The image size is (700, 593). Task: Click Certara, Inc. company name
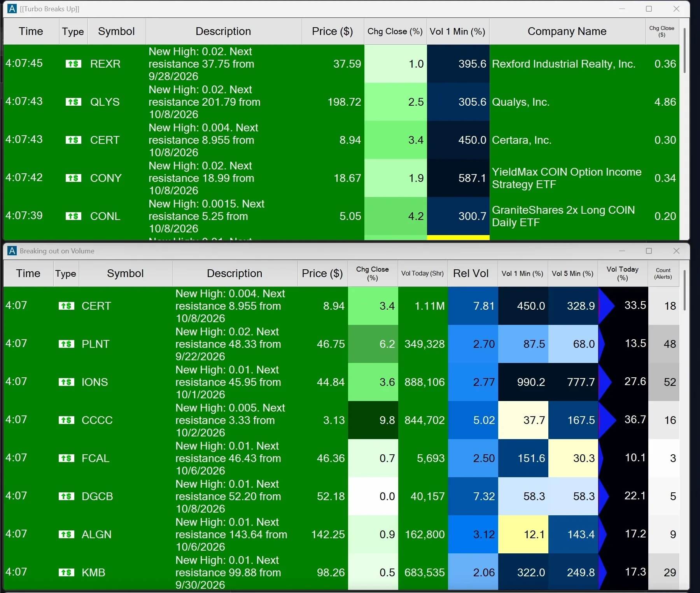click(521, 140)
